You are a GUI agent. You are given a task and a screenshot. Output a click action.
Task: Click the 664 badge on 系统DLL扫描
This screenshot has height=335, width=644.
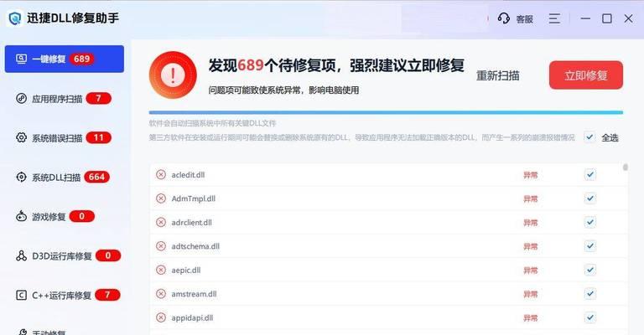pyautogui.click(x=97, y=178)
